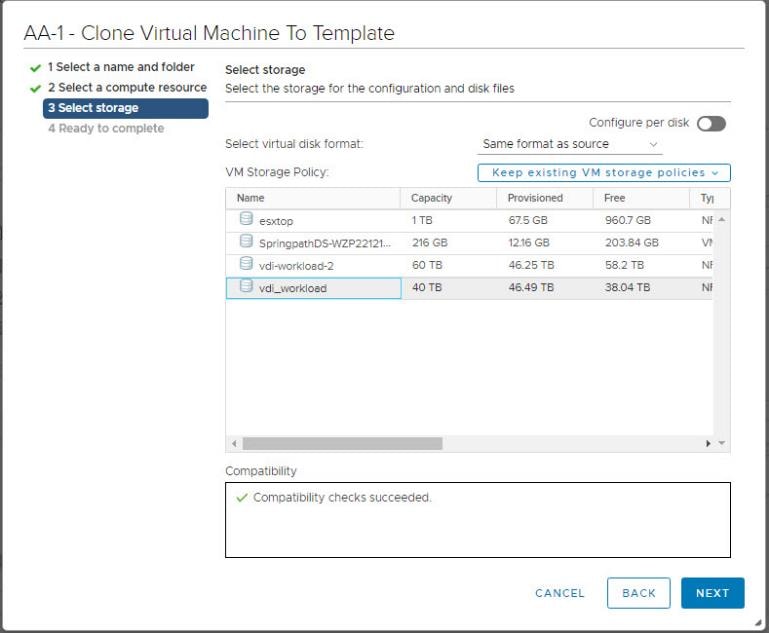Cancel the clone wizard
The image size is (769, 633).
[x=560, y=593]
